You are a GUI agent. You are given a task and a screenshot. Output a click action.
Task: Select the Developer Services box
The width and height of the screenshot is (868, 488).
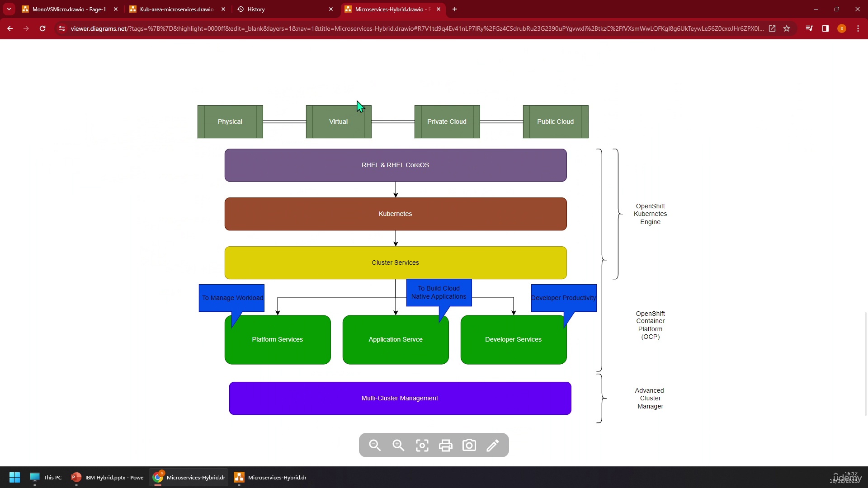click(514, 340)
